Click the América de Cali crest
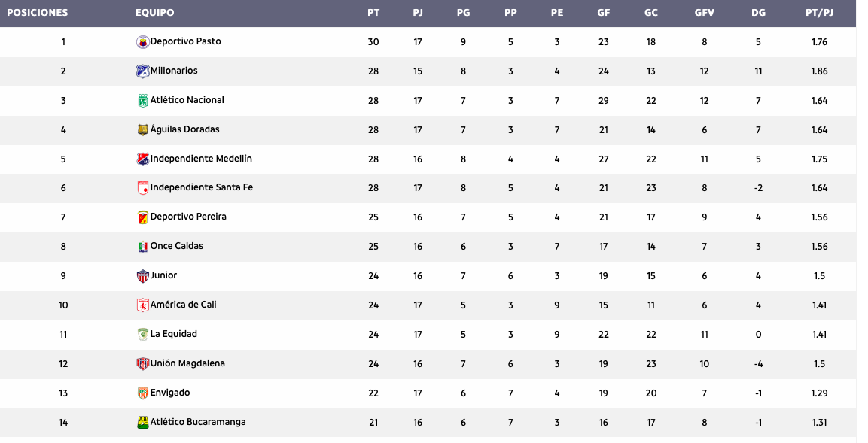 (x=142, y=305)
